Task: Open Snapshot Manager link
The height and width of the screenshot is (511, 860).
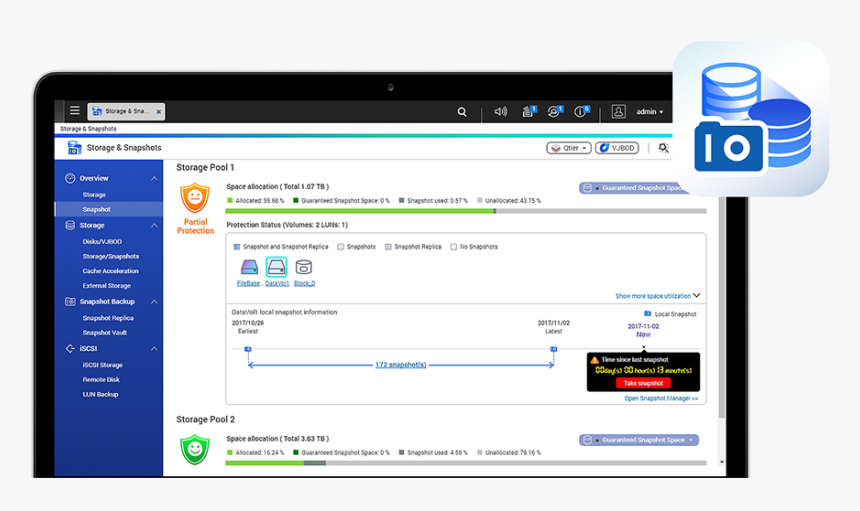Action: 661,398
